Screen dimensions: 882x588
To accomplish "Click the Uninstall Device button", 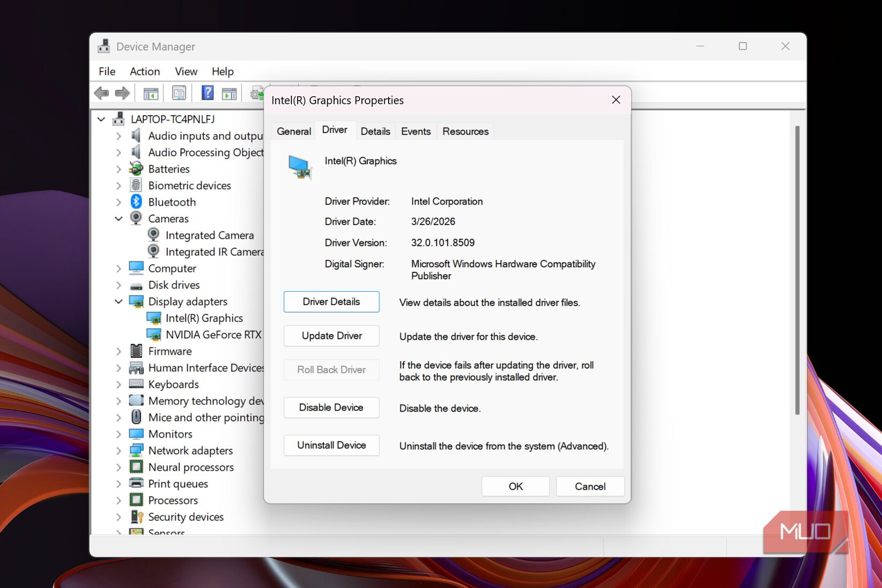I will [331, 445].
